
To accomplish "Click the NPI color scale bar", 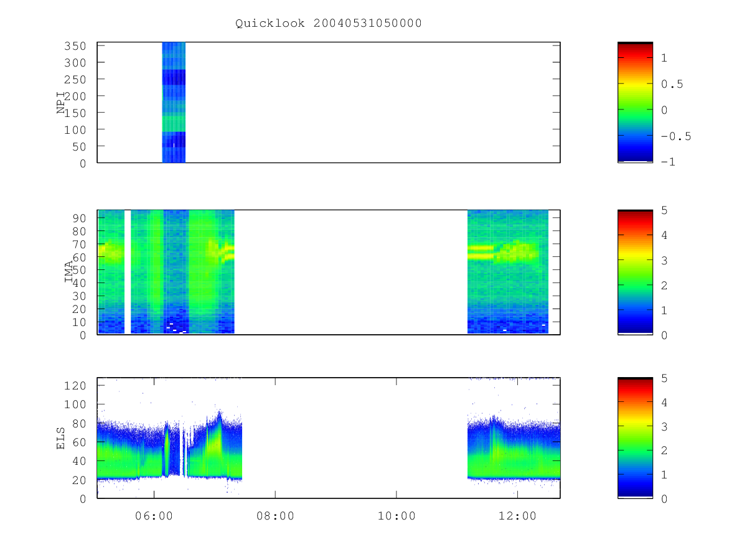I will [x=635, y=102].
